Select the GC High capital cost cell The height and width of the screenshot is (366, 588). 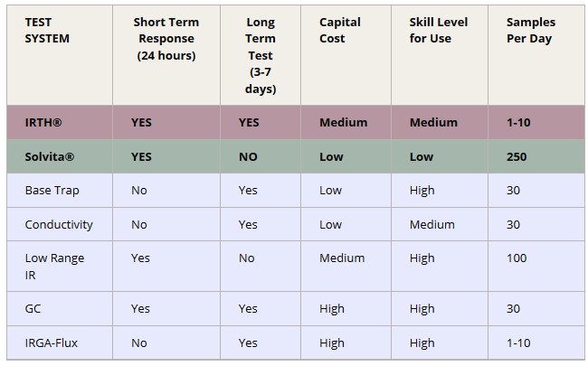click(x=332, y=308)
